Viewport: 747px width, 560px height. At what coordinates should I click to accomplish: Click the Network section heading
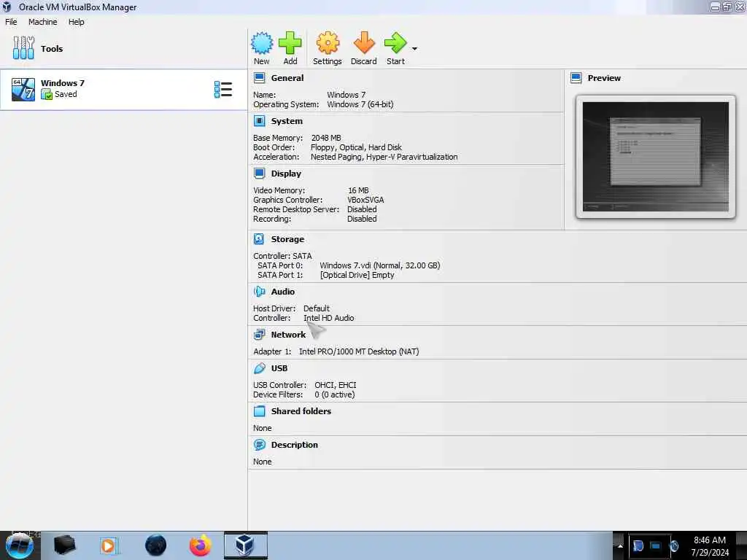[288, 335]
